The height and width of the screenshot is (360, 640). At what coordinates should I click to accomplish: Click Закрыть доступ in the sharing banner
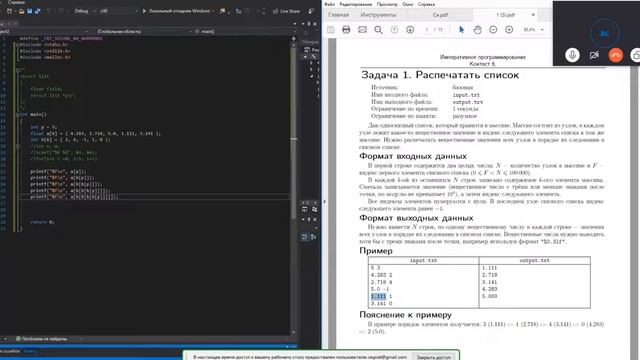(433, 357)
